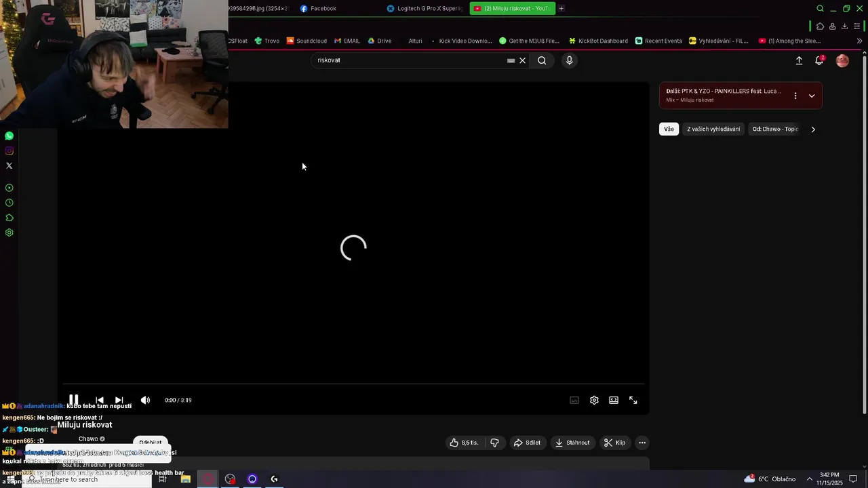Select Z vašich vyhledávání filter chip
This screenshot has height=488, width=868.
pyautogui.click(x=713, y=129)
